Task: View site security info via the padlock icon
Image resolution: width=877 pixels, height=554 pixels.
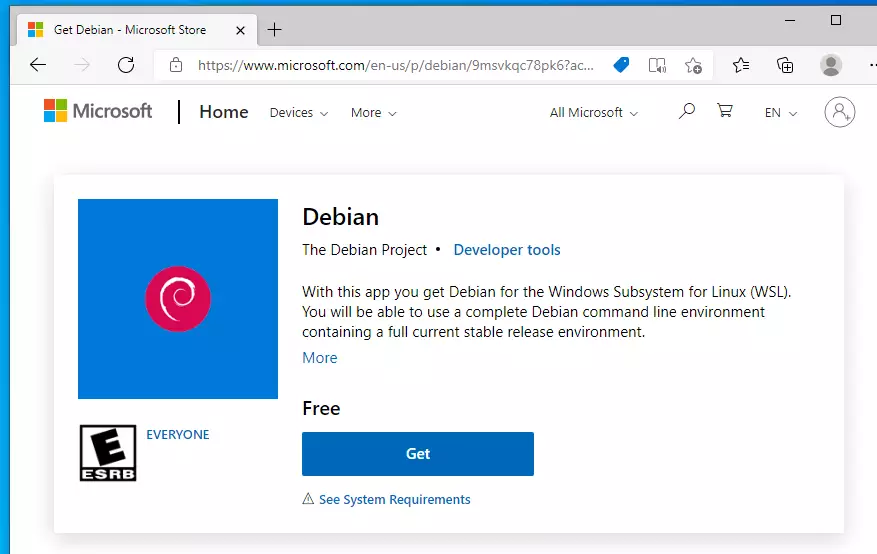Action: click(176, 65)
